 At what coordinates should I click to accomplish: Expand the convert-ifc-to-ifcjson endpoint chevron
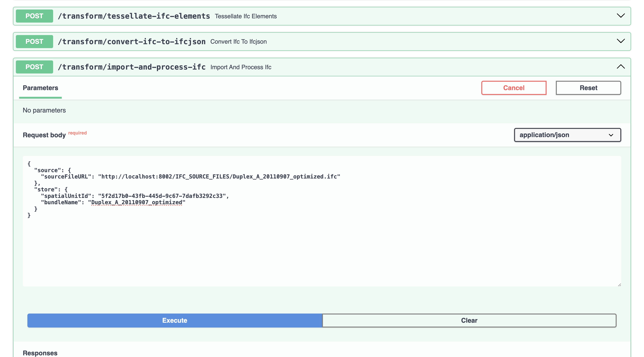[621, 41]
